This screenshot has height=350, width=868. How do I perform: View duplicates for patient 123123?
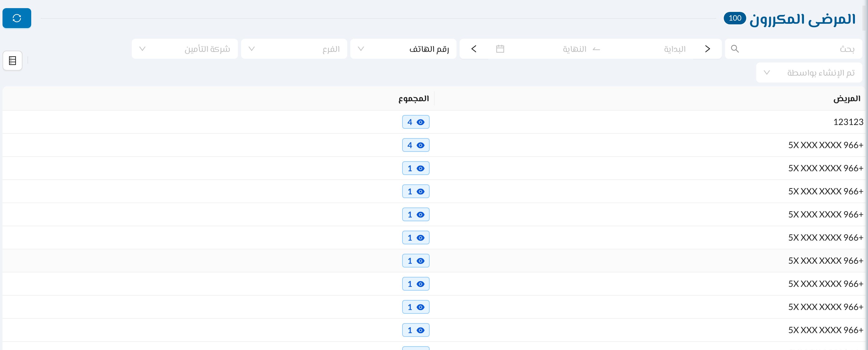point(416,122)
